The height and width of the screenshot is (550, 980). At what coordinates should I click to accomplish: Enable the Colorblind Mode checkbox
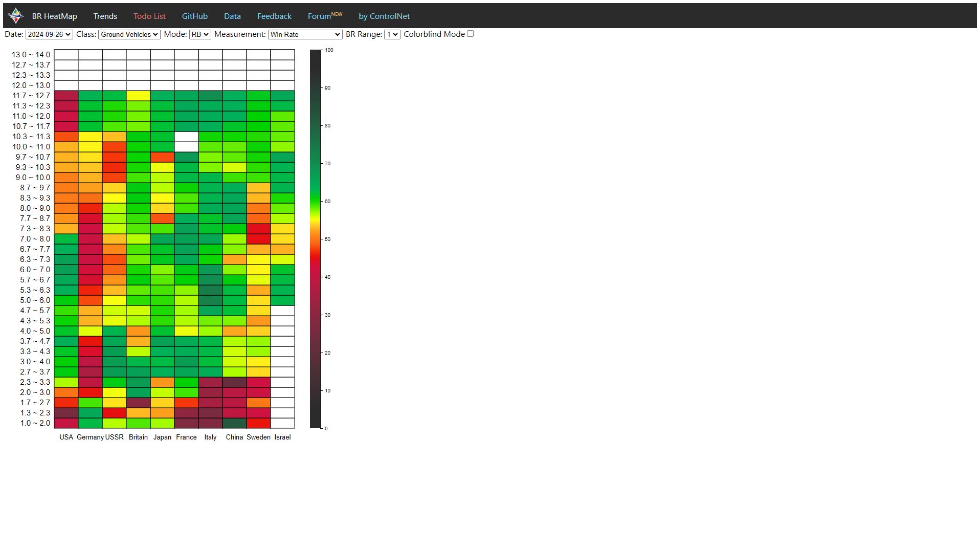tap(470, 34)
